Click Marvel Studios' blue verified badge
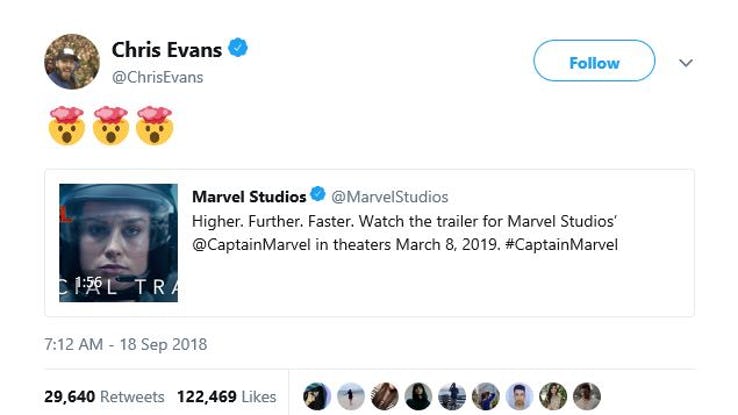 point(318,195)
